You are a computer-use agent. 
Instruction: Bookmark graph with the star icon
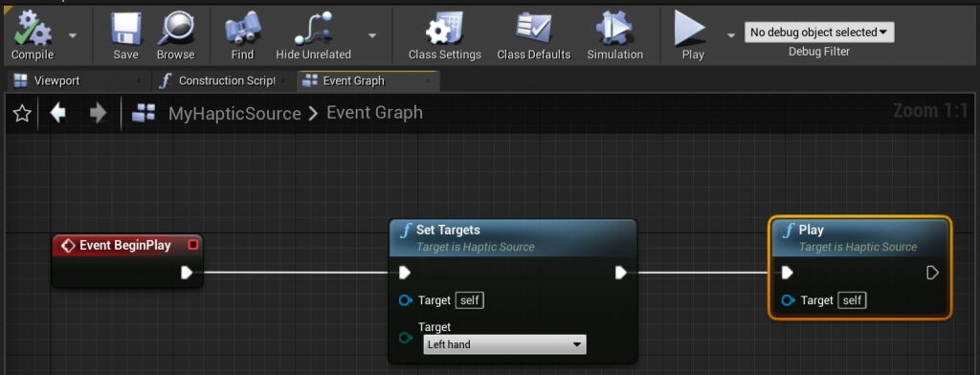[22, 113]
